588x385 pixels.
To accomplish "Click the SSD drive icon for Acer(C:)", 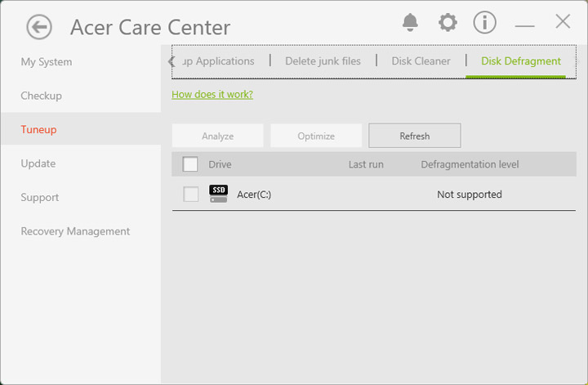I will point(218,194).
